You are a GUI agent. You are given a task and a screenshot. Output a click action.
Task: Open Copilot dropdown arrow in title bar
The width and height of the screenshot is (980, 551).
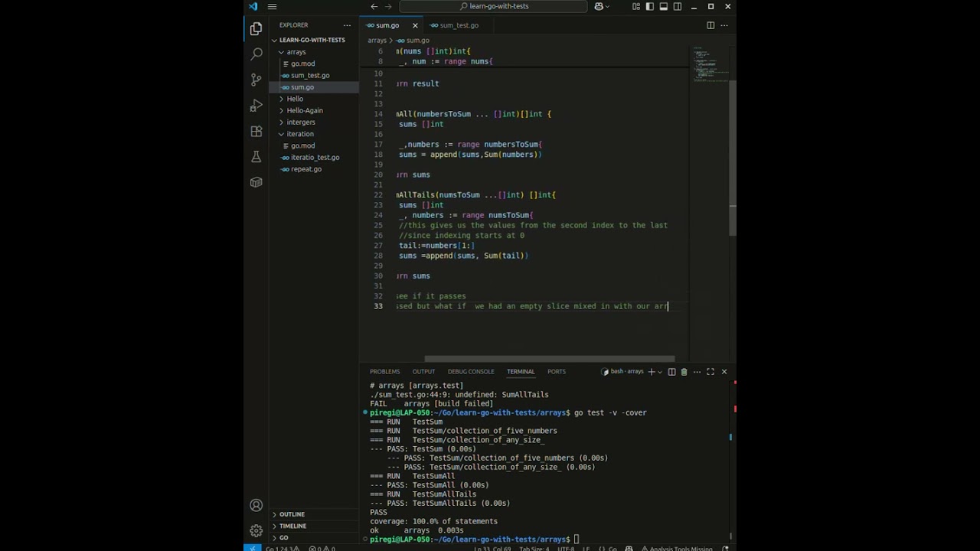[x=608, y=6]
